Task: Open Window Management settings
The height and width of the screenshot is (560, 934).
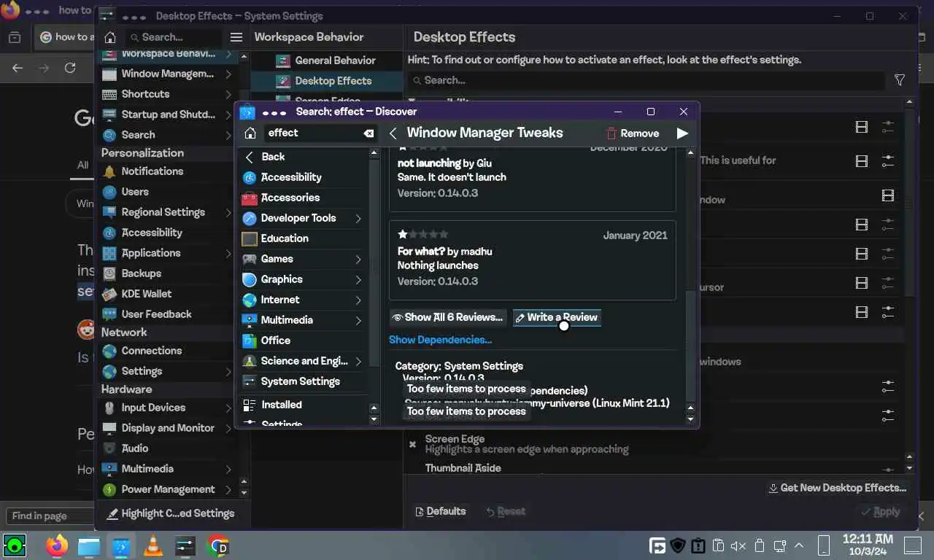Action: [168, 74]
